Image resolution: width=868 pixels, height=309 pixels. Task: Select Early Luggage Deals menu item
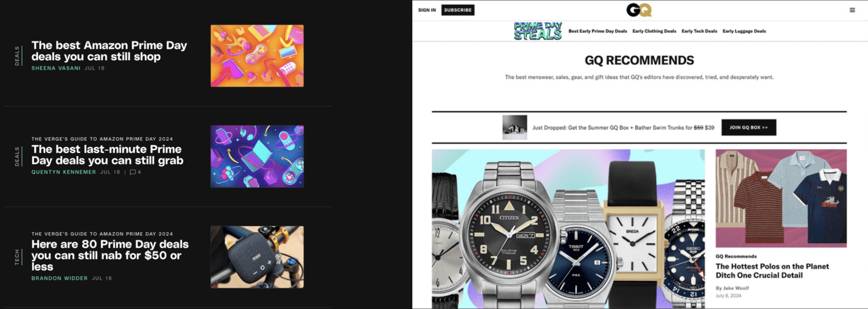[x=744, y=31]
